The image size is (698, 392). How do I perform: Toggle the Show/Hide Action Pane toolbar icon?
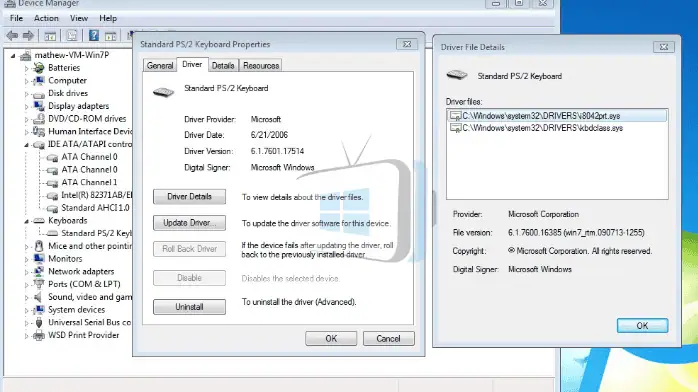coord(110,36)
